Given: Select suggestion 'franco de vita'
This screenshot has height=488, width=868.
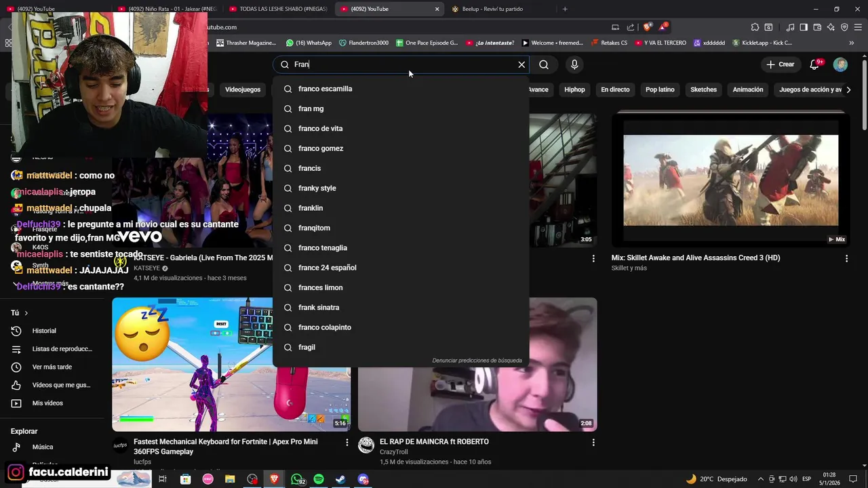Looking at the screenshot, I should (401, 128).
